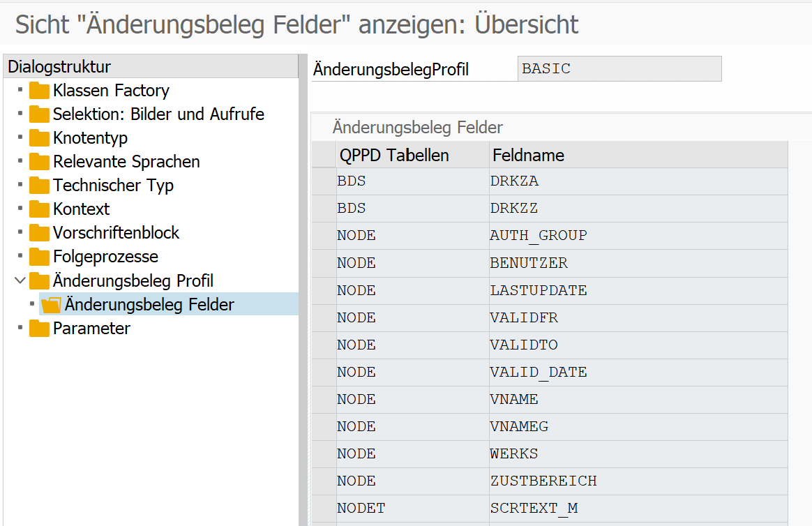The image size is (812, 526).
Task: Click the Parameter folder icon
Action: [x=39, y=329]
